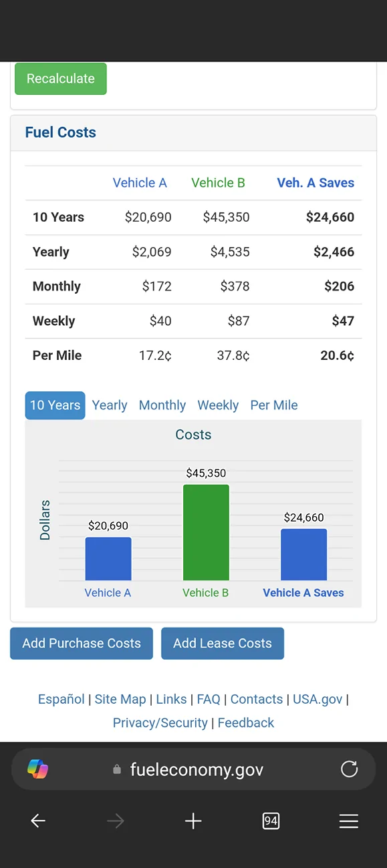
Task: Reselect the 10 Years tab
Action: 55,405
